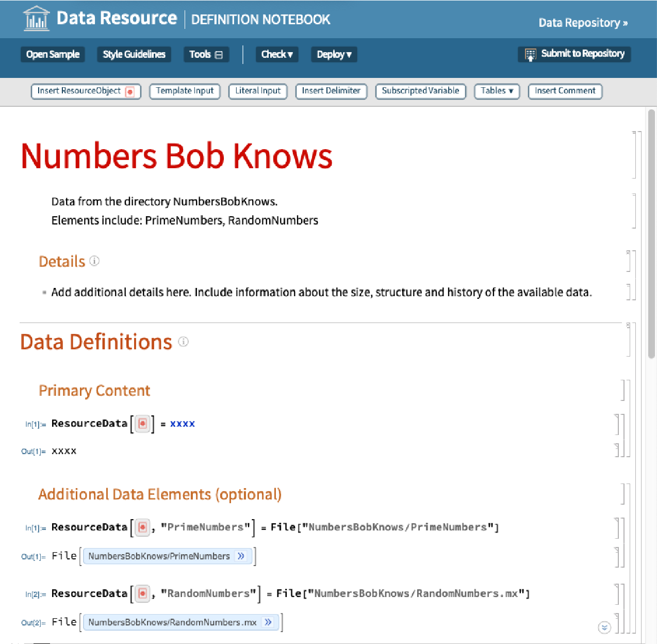Open the Check dropdown menu
Image resolution: width=657 pixels, height=644 pixels.
click(x=277, y=54)
